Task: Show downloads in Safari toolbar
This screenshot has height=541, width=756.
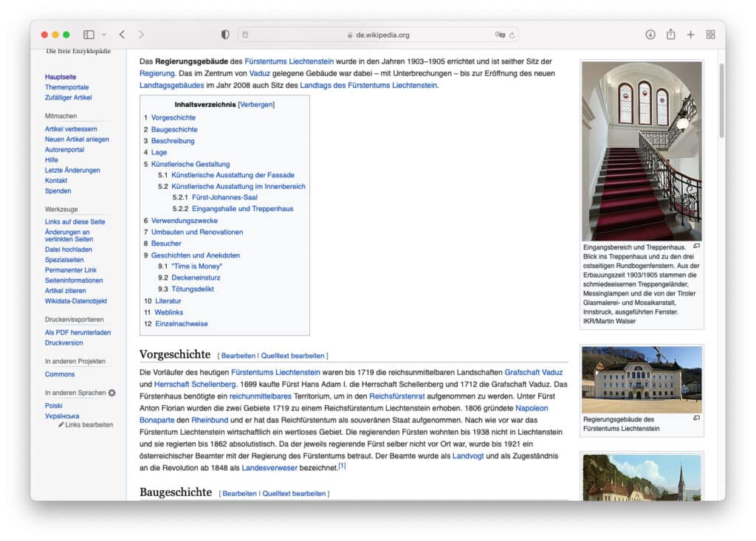Action: pos(650,35)
